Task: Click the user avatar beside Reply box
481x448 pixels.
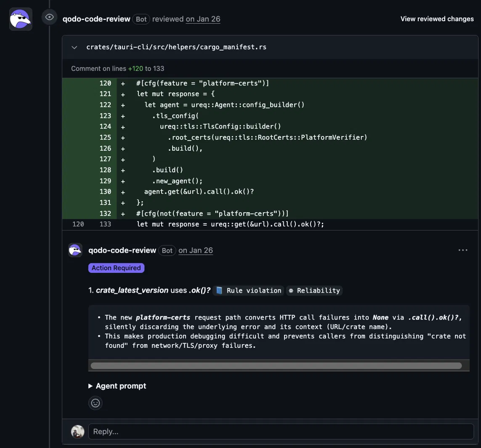Action: [x=77, y=432]
